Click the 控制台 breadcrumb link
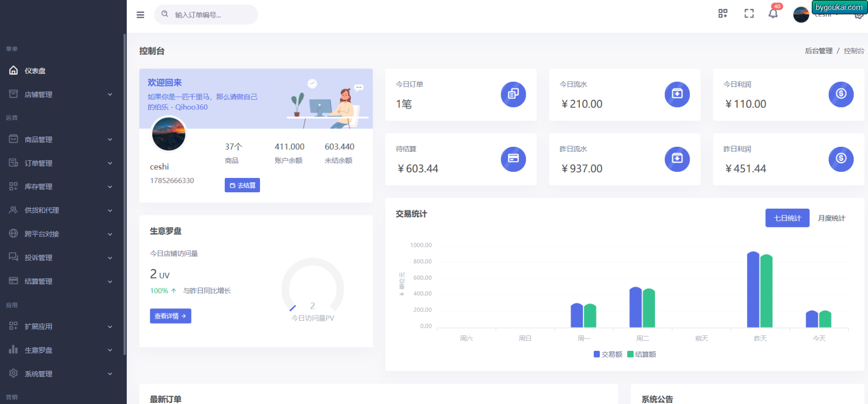The image size is (868, 404). 854,51
